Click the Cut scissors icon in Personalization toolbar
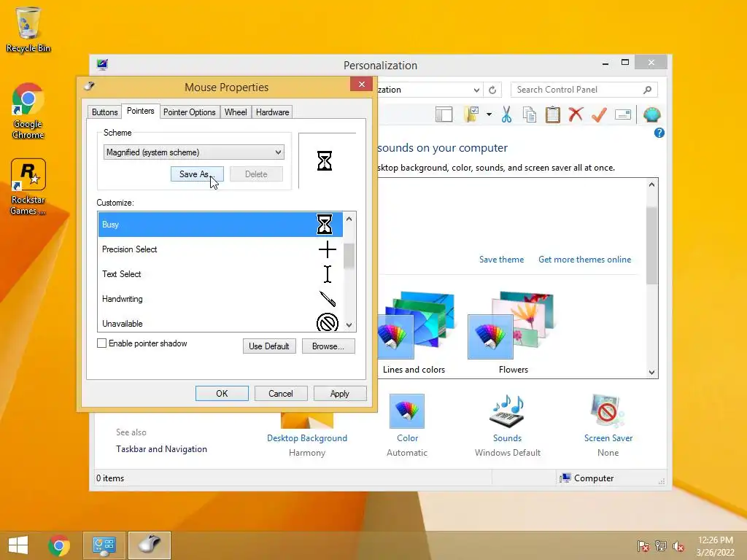The image size is (747, 560). (506, 114)
